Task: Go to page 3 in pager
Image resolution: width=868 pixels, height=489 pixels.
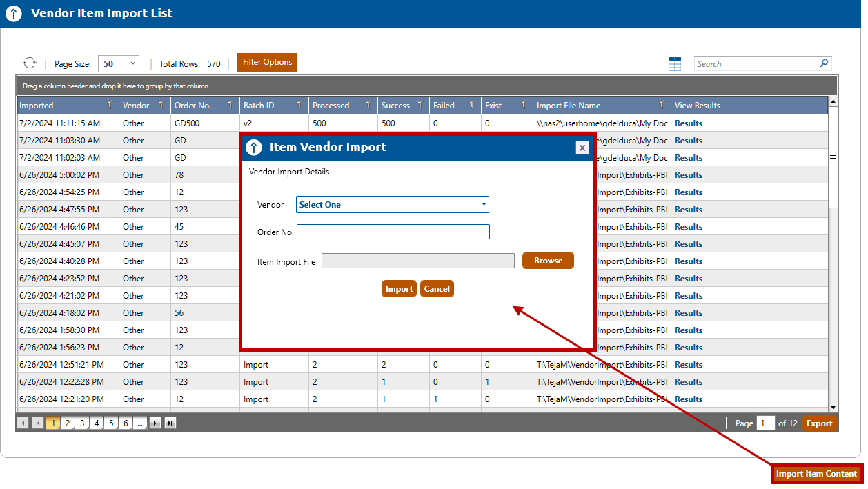Action: (82, 423)
